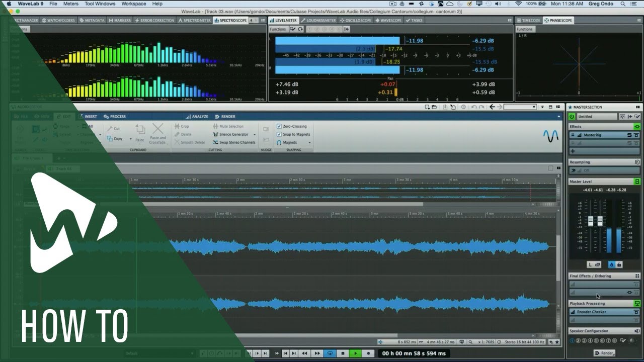
Task: Open the Oscilloscope tab
Action: 355,21
